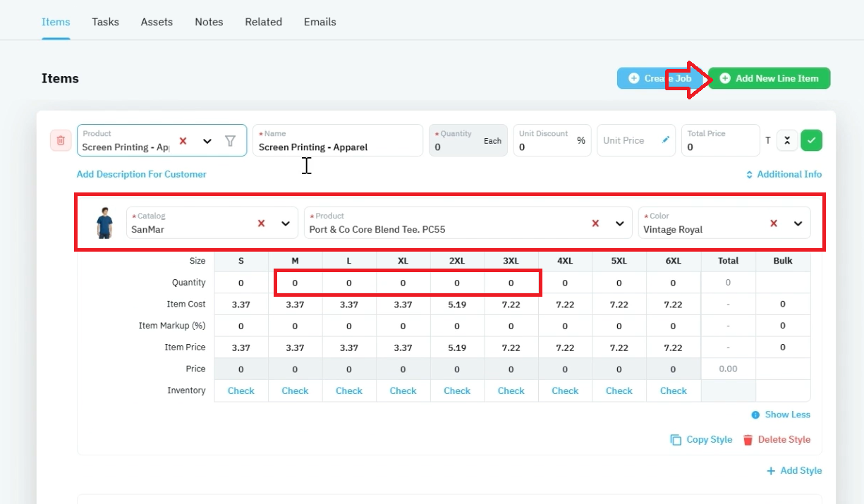Expand Additional Info section

[784, 174]
